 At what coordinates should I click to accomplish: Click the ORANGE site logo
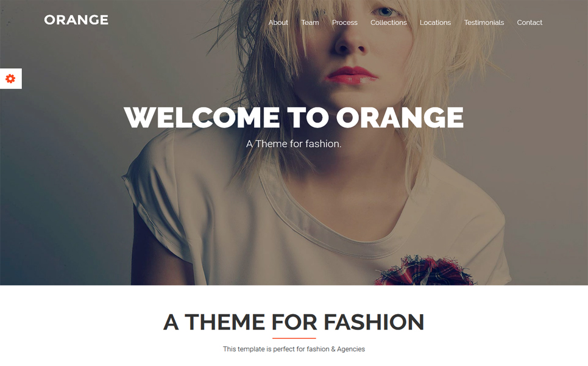coord(76,20)
